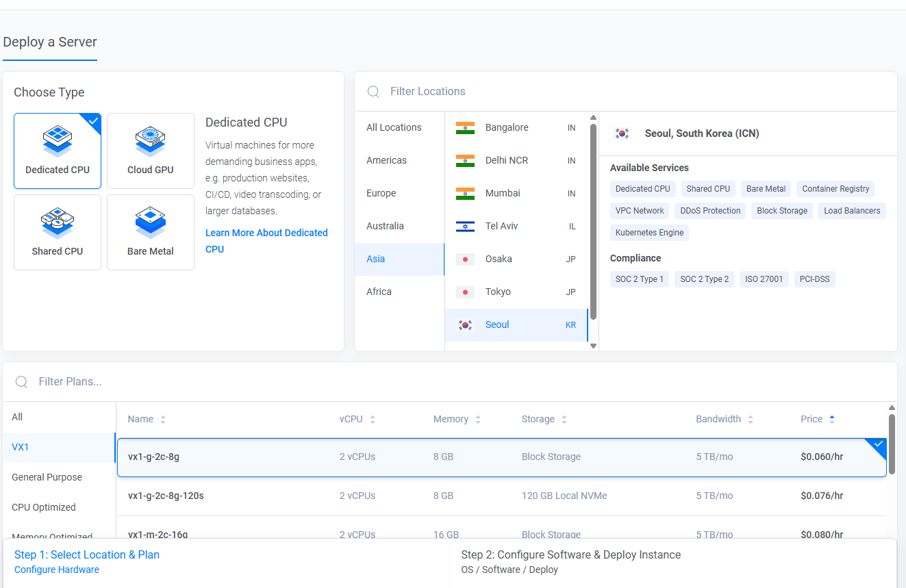Click the locations list scrollbar down arrow
Viewport: 906px width, 588px height.
[593, 346]
